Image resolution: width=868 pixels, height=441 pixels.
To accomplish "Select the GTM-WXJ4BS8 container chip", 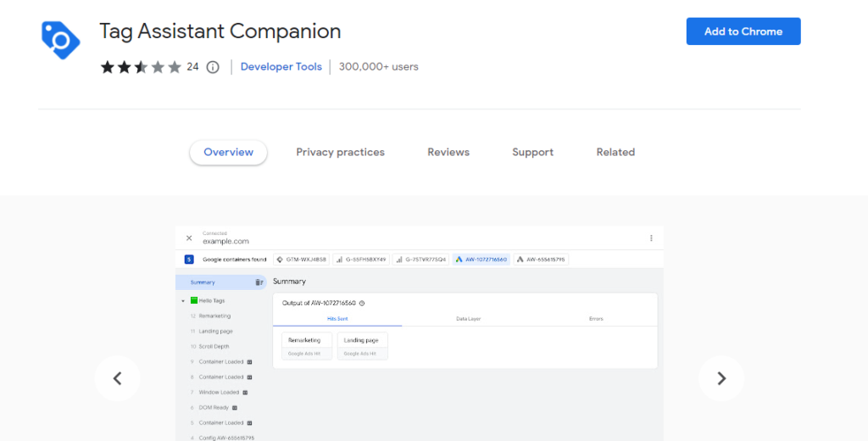I will pos(302,260).
